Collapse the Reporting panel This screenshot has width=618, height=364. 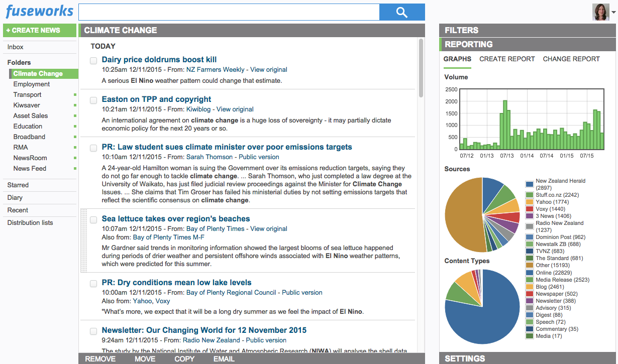[527, 44]
